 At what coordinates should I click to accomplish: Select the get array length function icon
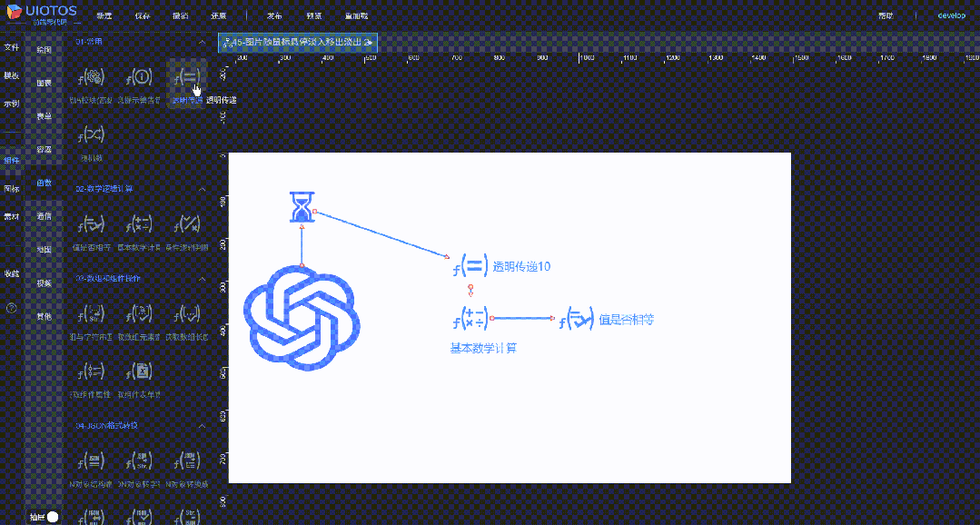point(187,314)
